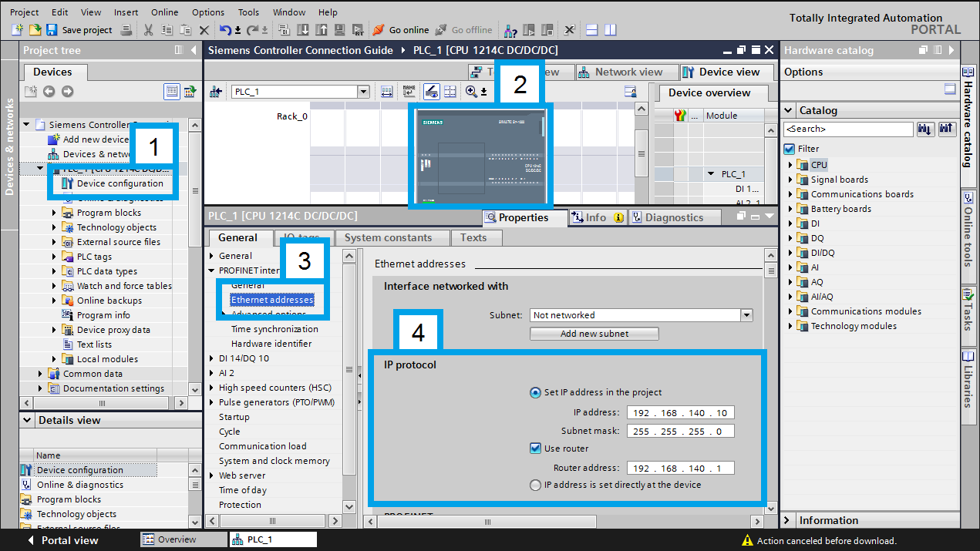Toggle the Use router checkbox
Screen dimensions: 980x551
535,448
